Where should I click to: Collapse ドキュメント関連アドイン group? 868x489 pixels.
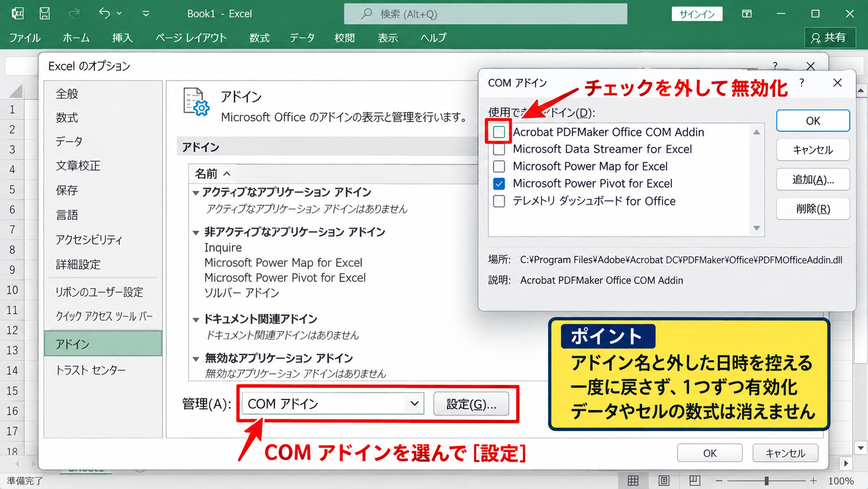(196, 320)
